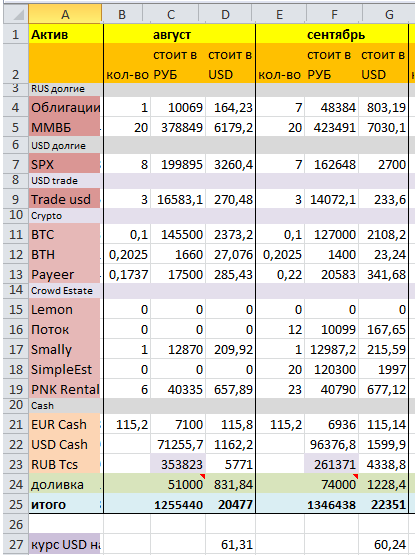Viewport: 415px width, 555px height.
Task: Click total cell 1255440
Action: (178, 504)
